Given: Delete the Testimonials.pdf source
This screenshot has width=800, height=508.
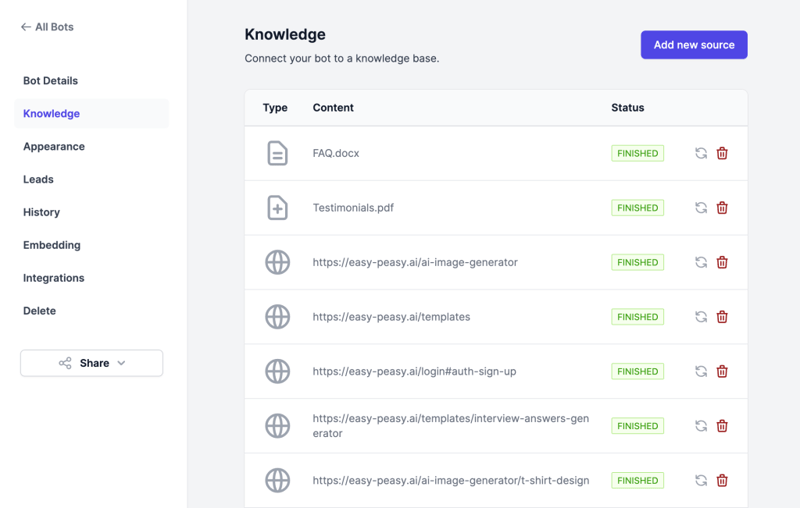Looking at the screenshot, I should tap(722, 208).
